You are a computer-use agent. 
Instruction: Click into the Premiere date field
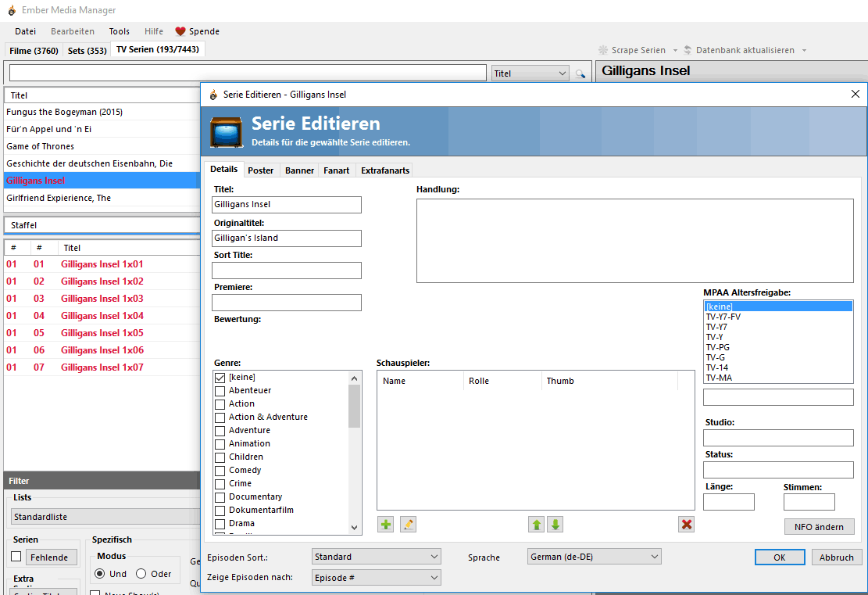coord(287,303)
